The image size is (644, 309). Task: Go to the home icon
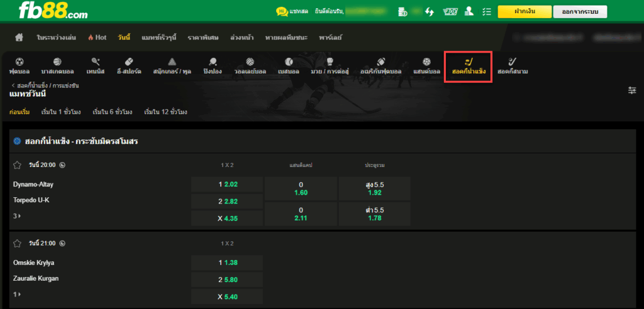click(19, 37)
